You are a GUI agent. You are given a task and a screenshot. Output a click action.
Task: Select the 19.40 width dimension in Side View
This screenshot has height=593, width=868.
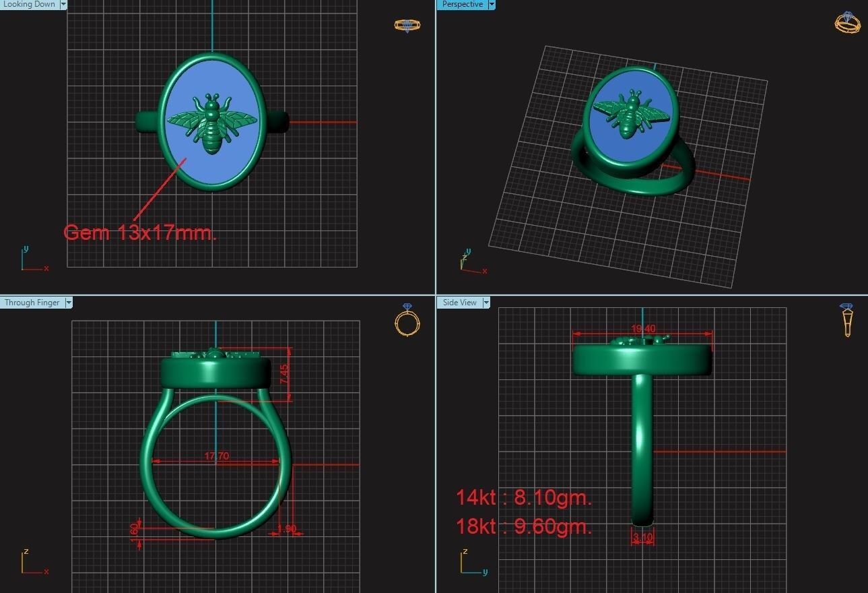coord(643,329)
